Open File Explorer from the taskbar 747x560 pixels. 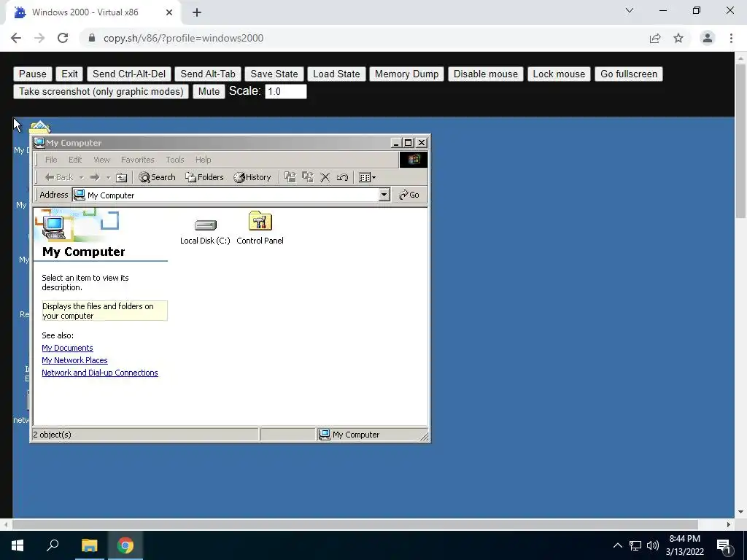(x=89, y=545)
